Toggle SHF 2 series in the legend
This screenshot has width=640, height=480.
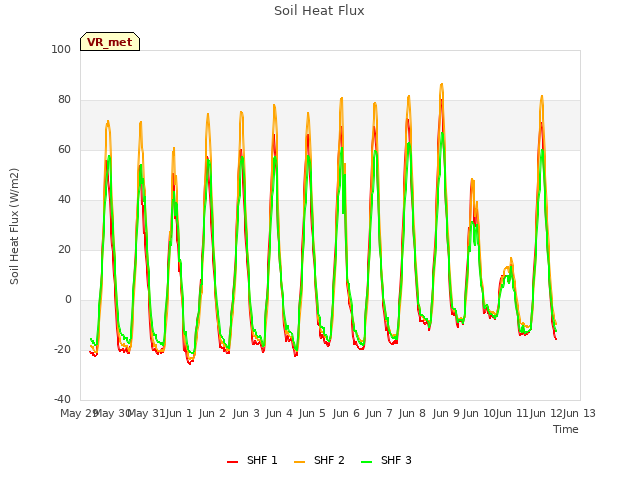click(319, 460)
